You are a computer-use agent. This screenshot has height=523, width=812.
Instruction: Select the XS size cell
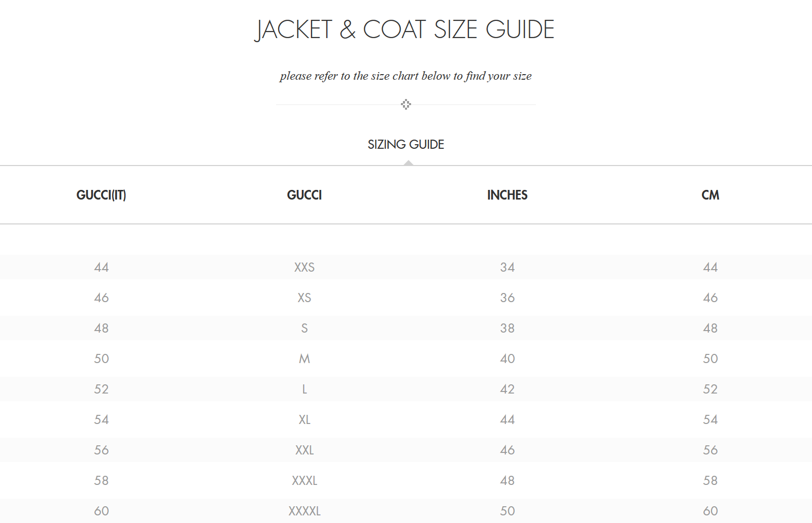pyautogui.click(x=304, y=298)
